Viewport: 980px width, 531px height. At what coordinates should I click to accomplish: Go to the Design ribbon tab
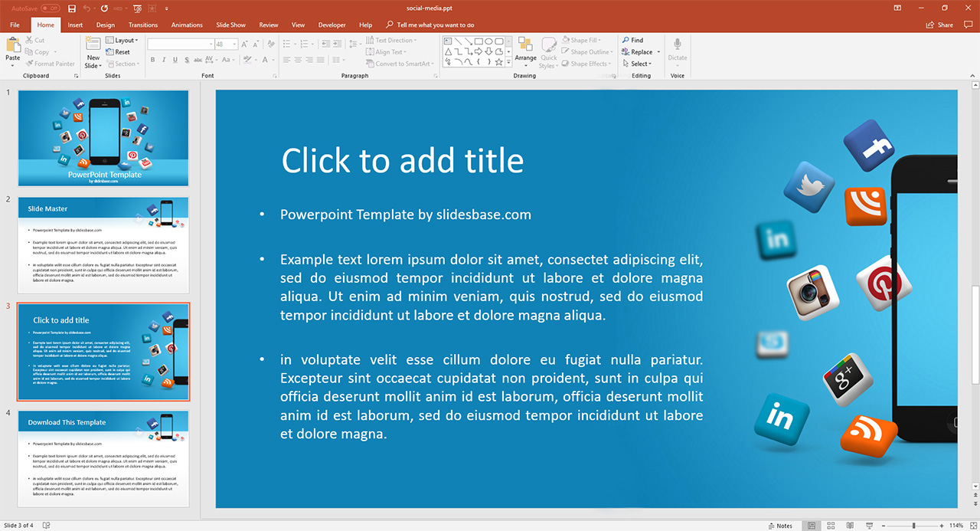coord(106,25)
